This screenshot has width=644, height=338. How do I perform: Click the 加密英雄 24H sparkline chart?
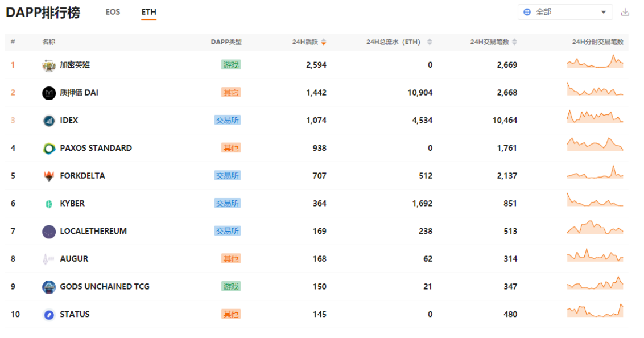(595, 61)
